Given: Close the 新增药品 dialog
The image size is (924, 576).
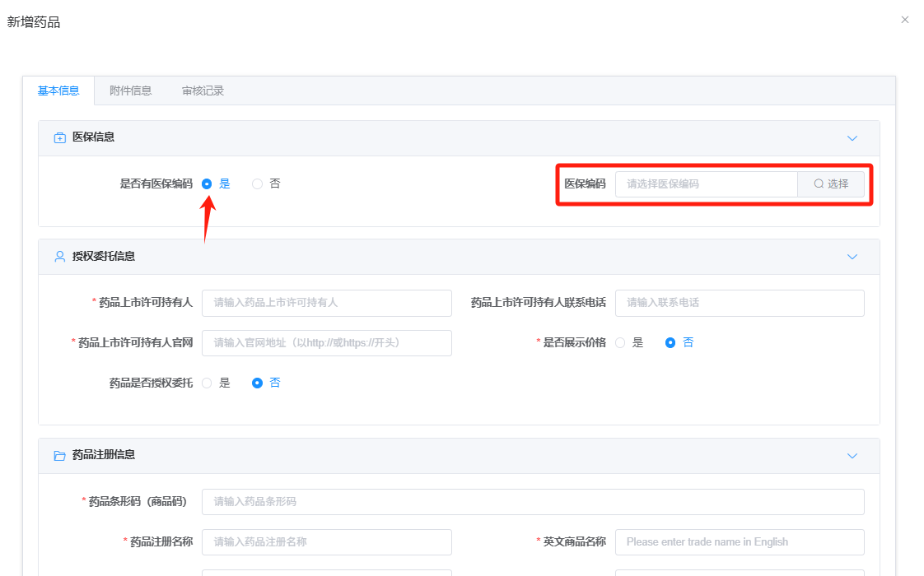Looking at the screenshot, I should click(904, 20).
